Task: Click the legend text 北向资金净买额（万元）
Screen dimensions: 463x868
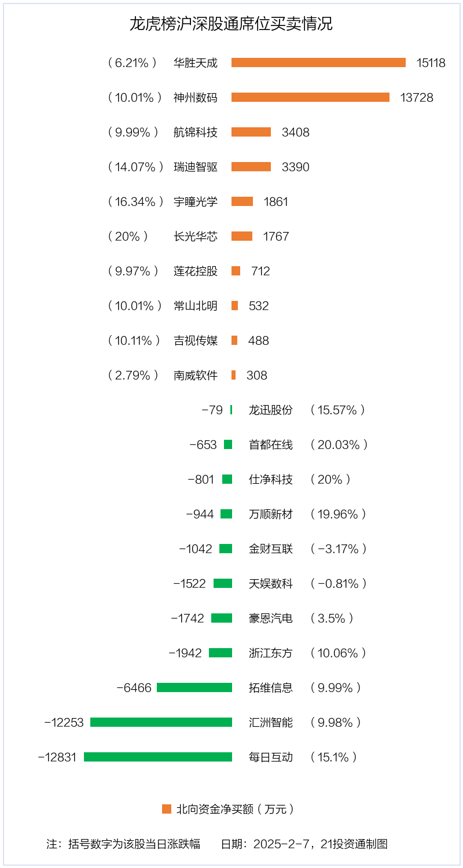Action: pyautogui.click(x=235, y=809)
